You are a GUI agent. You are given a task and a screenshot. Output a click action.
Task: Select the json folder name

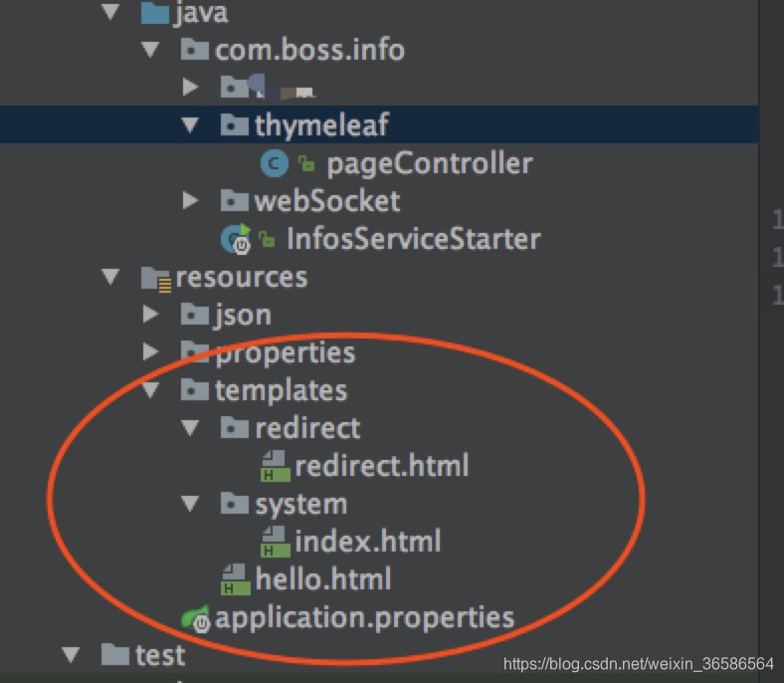(243, 317)
